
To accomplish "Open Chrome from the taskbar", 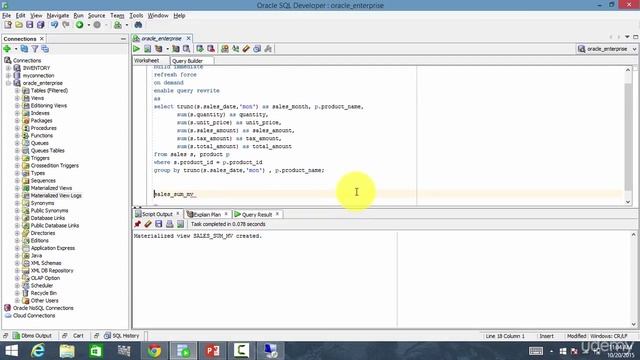I will point(154,351).
